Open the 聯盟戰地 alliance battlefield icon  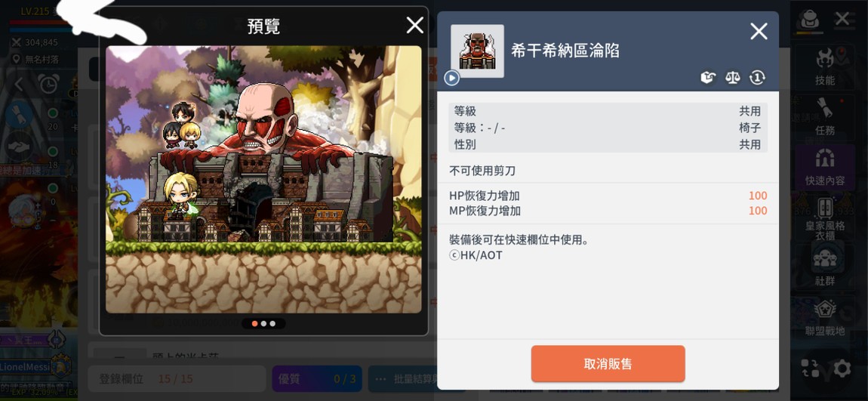tap(825, 317)
